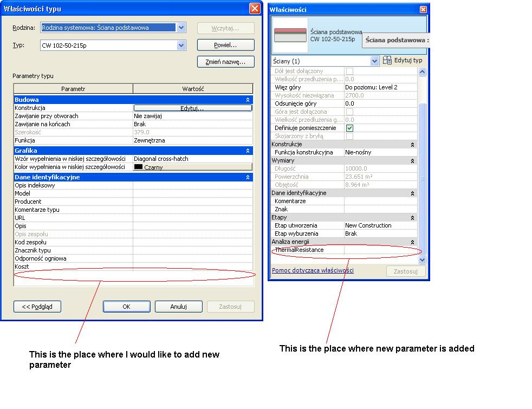
Task: Click the << Podgląd preview button
Action: click(37, 307)
